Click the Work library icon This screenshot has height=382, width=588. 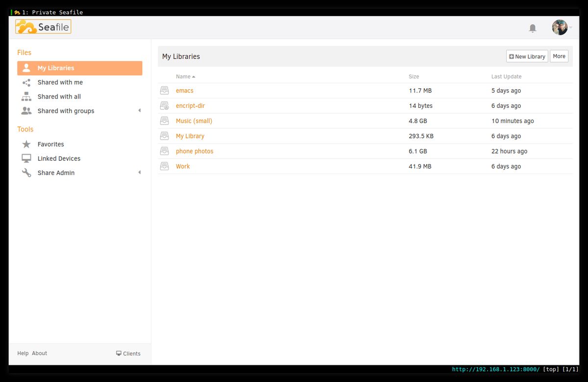click(x=165, y=167)
